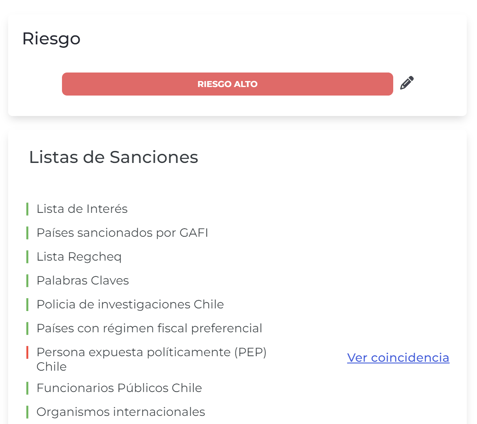Click the Listas de Sanciones heading

click(114, 157)
